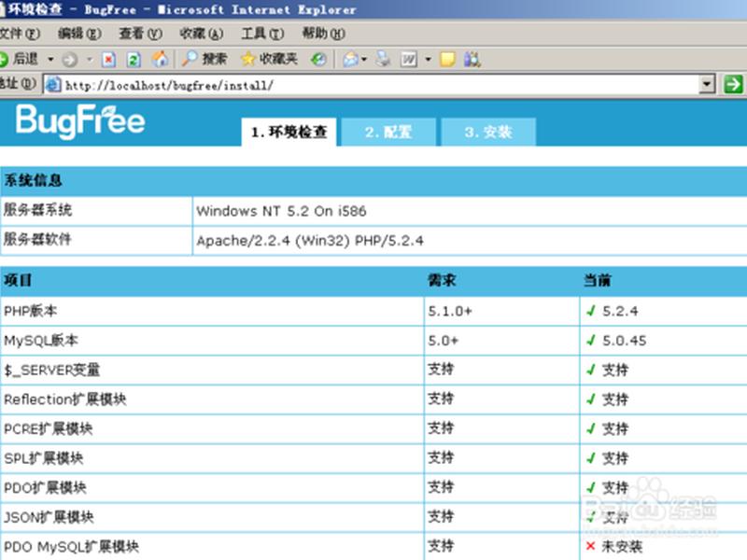Open the 帮助(H) menu
The height and width of the screenshot is (560, 747).
[323, 34]
